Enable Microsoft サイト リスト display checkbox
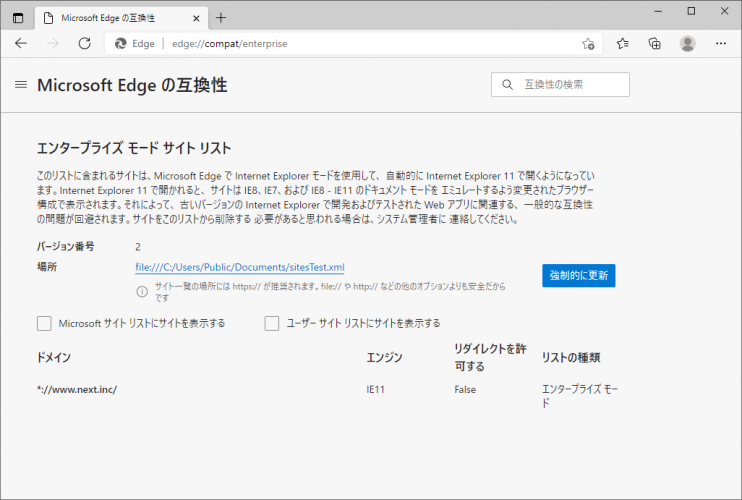This screenshot has height=500, width=742. pos(44,324)
